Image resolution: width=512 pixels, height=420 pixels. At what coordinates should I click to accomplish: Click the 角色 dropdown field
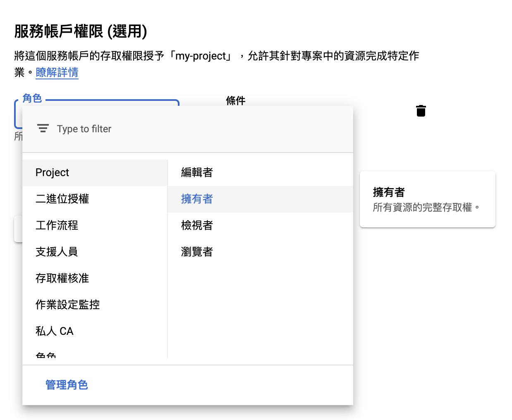pyautogui.click(x=97, y=103)
